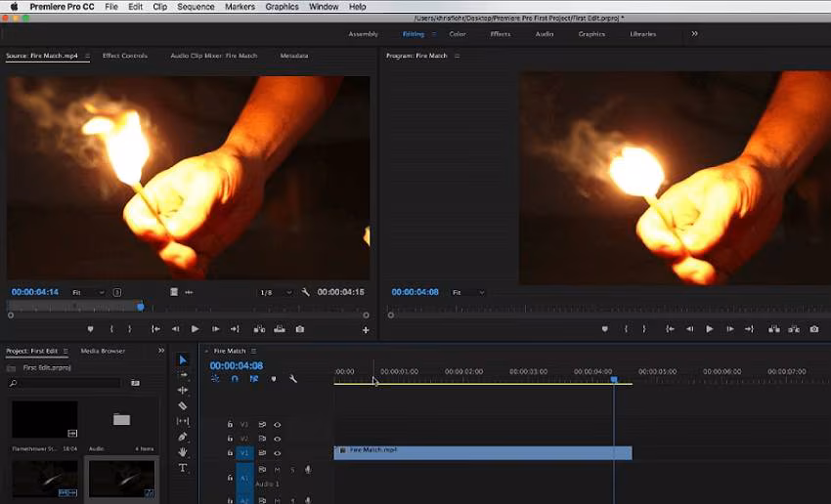Image resolution: width=831 pixels, height=504 pixels.
Task: Open Source panel hamburger menu
Action: coord(87,56)
